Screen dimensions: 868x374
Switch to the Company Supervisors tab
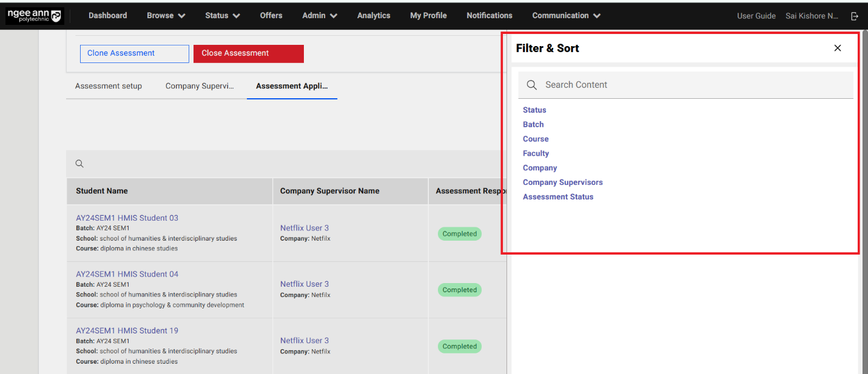(x=200, y=86)
